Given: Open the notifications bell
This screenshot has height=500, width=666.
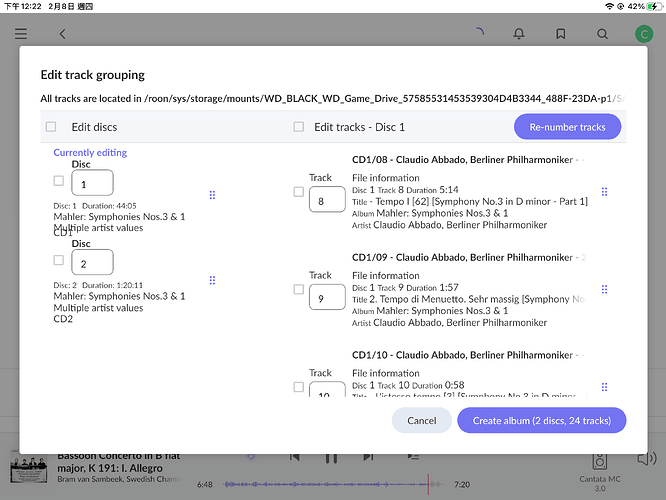Looking at the screenshot, I should coord(519,34).
